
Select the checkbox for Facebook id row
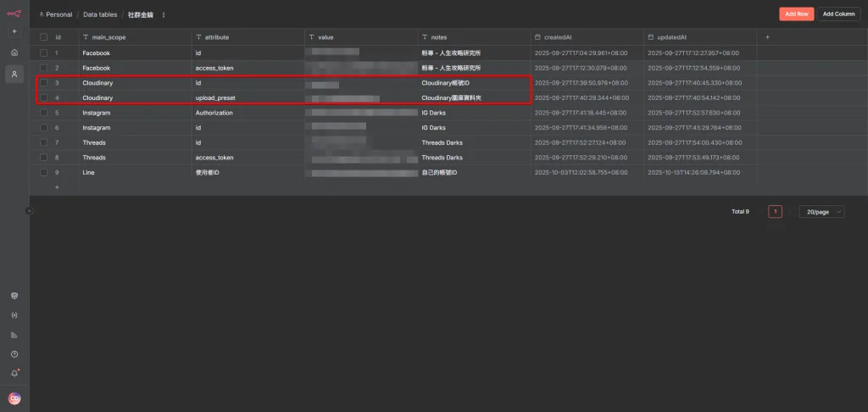(x=44, y=53)
